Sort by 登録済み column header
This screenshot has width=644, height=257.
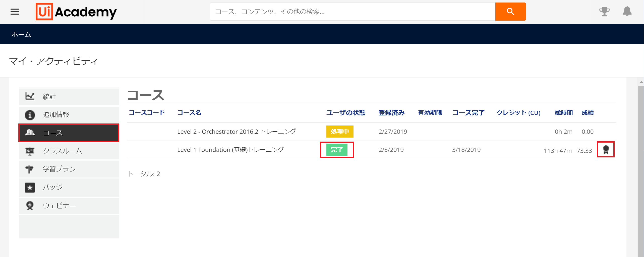point(391,113)
